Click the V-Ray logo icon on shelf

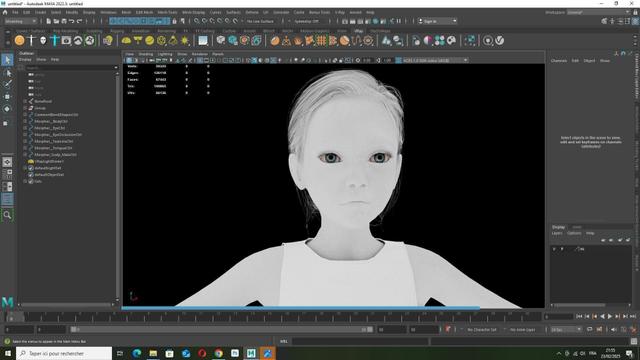click(x=499, y=40)
